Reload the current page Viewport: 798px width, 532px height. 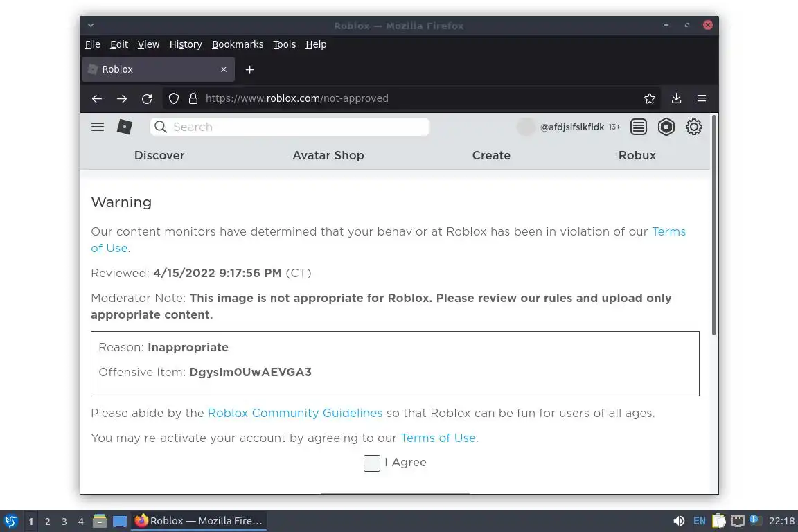click(x=147, y=99)
